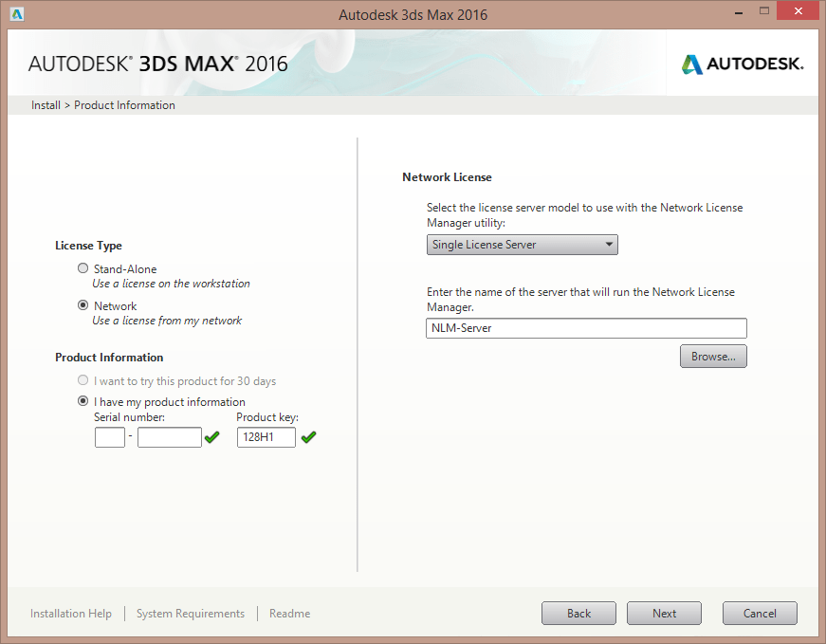Click green checkmark beside the serial number

pyautogui.click(x=211, y=437)
